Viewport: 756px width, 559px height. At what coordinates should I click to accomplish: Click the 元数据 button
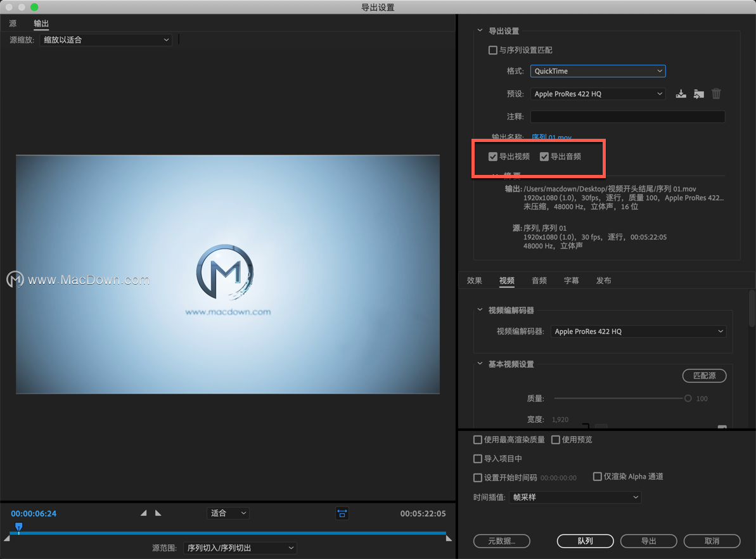502,541
